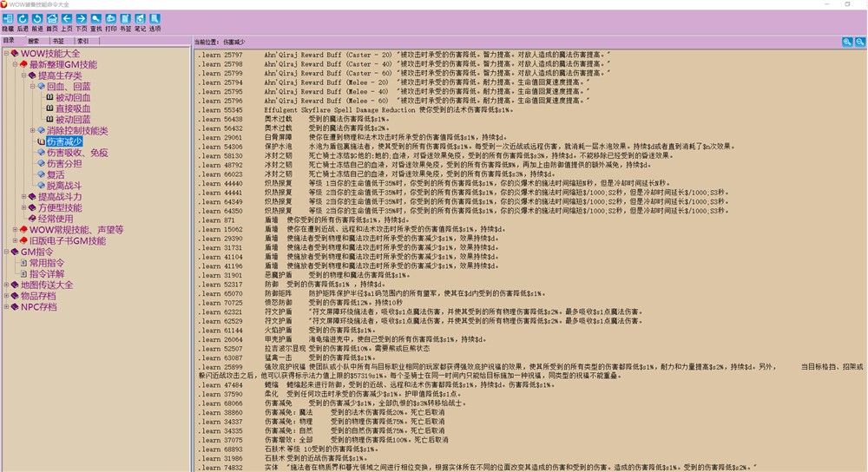Zoom out with the magnifier minus icon

point(859,41)
